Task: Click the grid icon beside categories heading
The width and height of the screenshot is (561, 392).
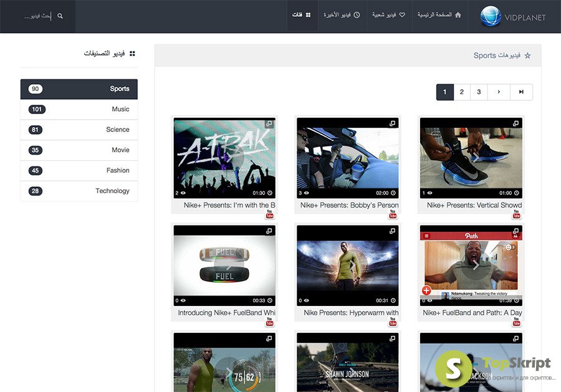Action: click(x=132, y=54)
